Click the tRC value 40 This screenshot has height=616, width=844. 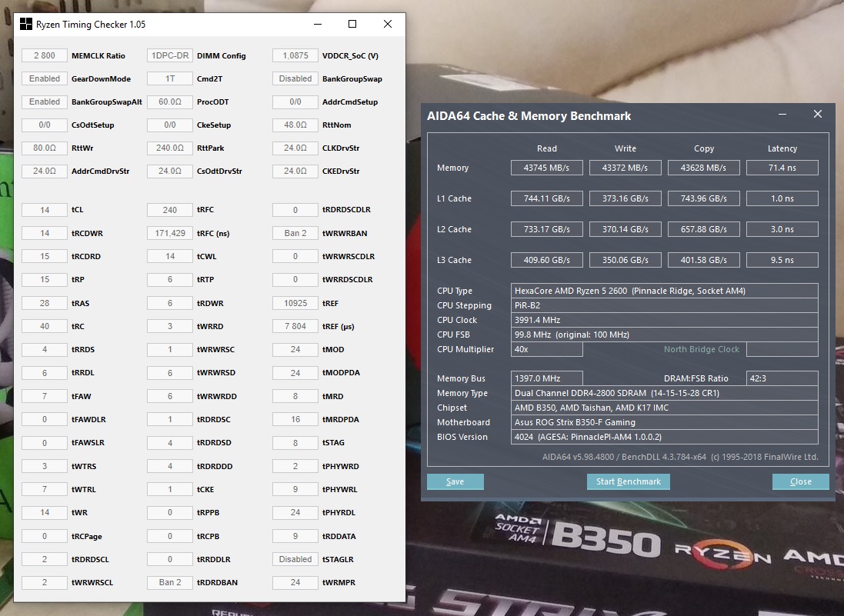tap(45, 326)
